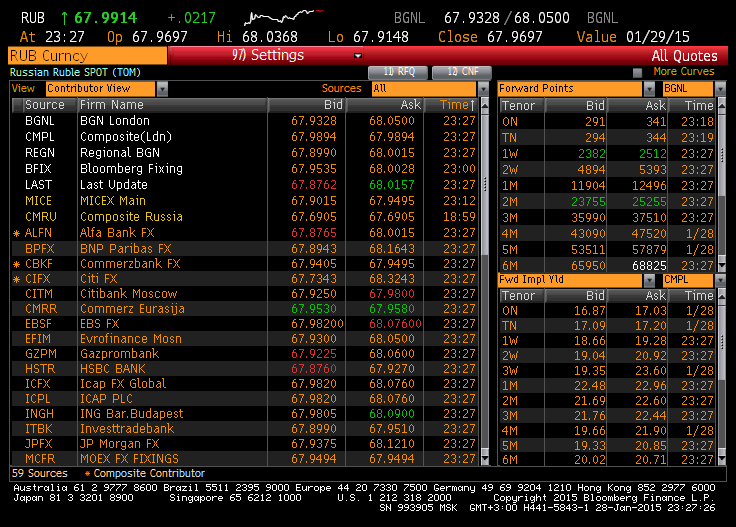736x527 pixels.
Task: Select the MICEX Main row
Action: [x=245, y=201]
